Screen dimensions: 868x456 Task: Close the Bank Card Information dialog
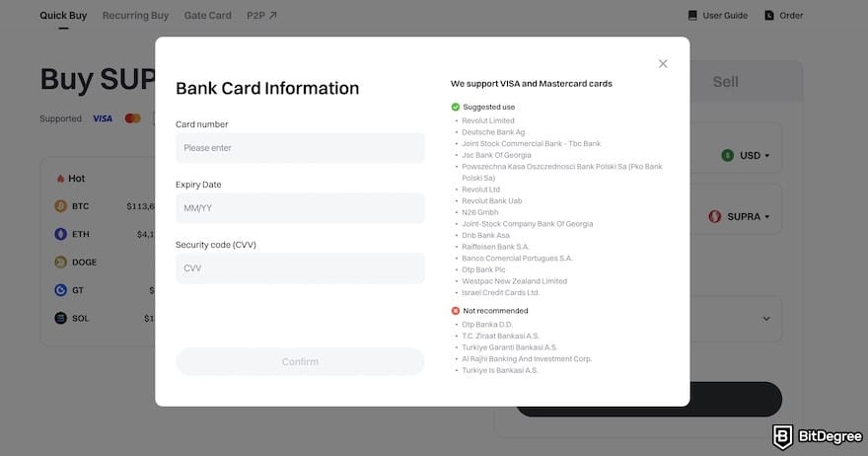(x=663, y=64)
